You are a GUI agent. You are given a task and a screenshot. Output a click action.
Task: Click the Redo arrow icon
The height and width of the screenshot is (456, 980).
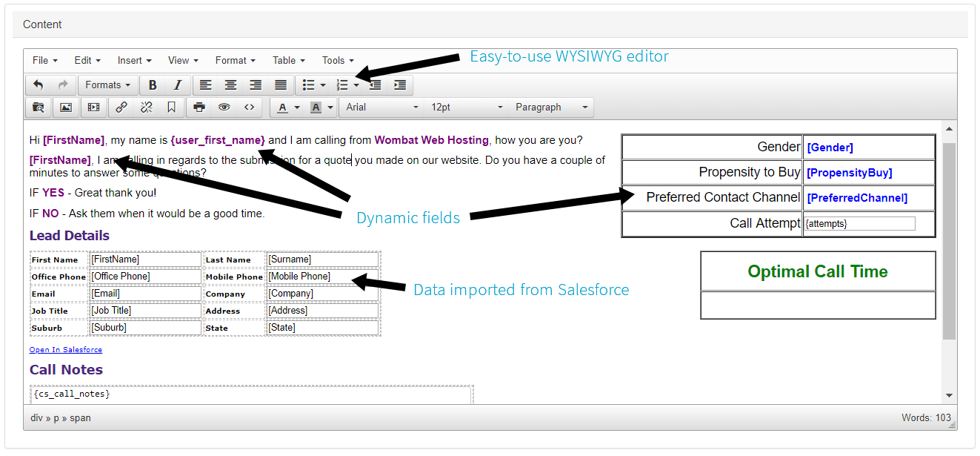63,85
